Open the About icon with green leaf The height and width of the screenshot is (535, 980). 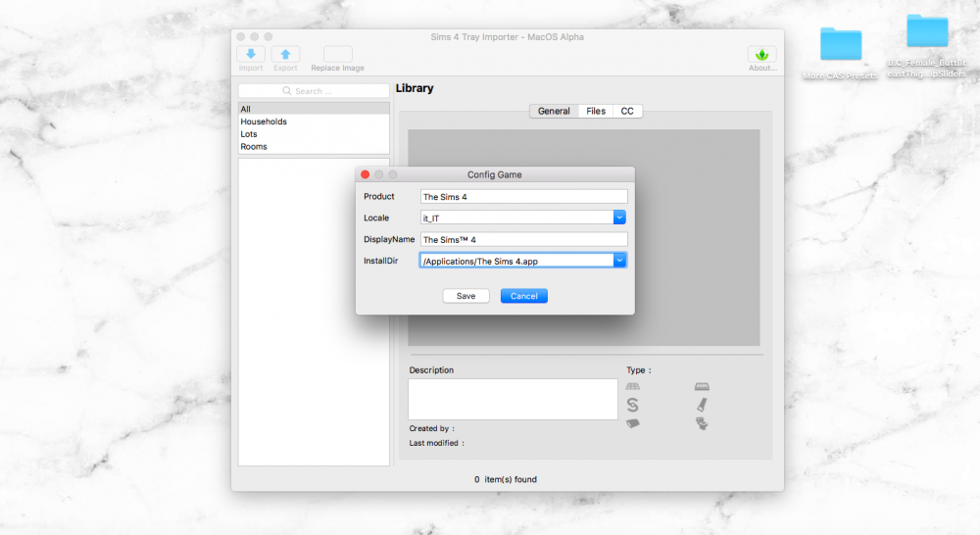(x=761, y=54)
